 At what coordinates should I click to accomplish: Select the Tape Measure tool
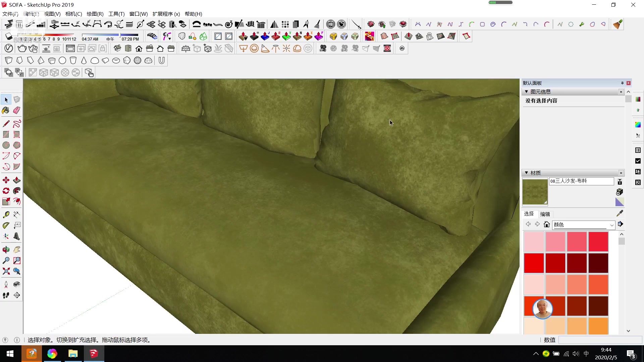tap(6, 214)
